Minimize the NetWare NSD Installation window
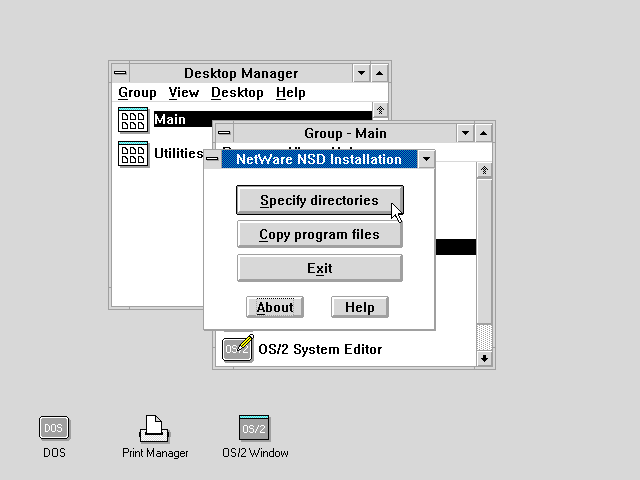This screenshot has height=480, width=640. tap(427, 159)
